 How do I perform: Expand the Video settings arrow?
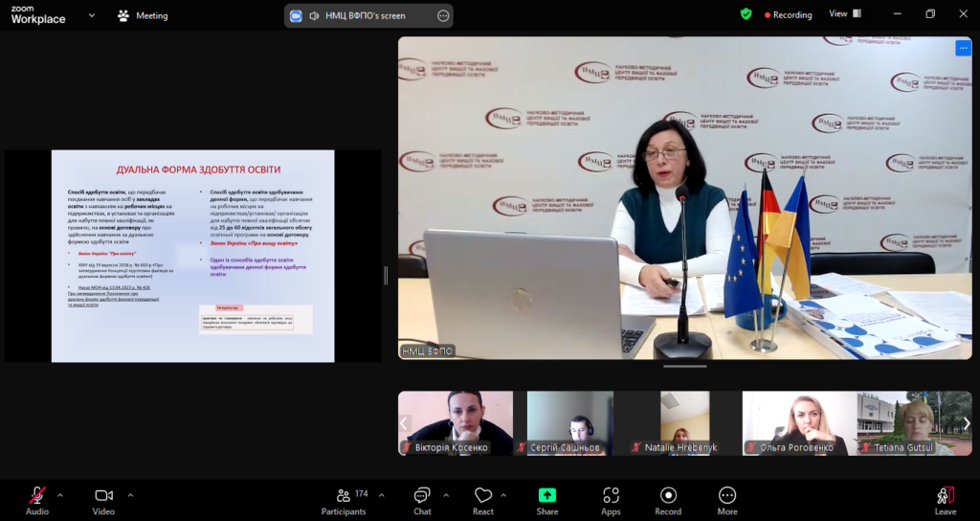click(x=130, y=495)
